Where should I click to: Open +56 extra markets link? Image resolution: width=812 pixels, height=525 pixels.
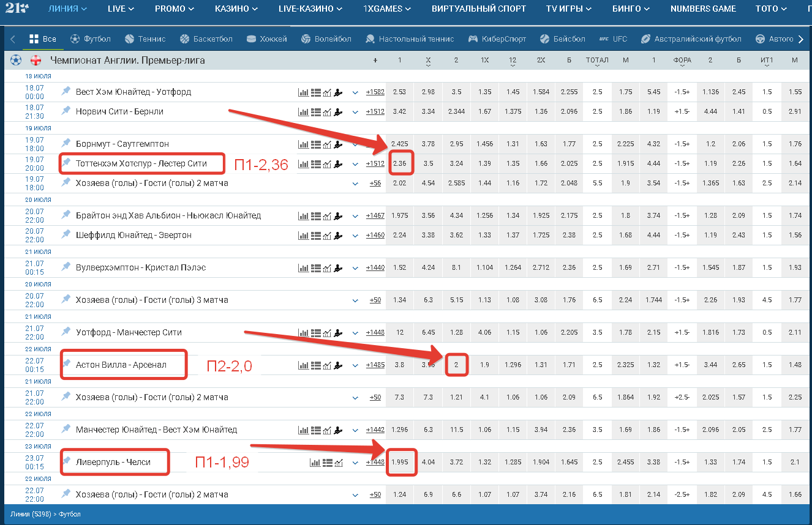tap(375, 184)
